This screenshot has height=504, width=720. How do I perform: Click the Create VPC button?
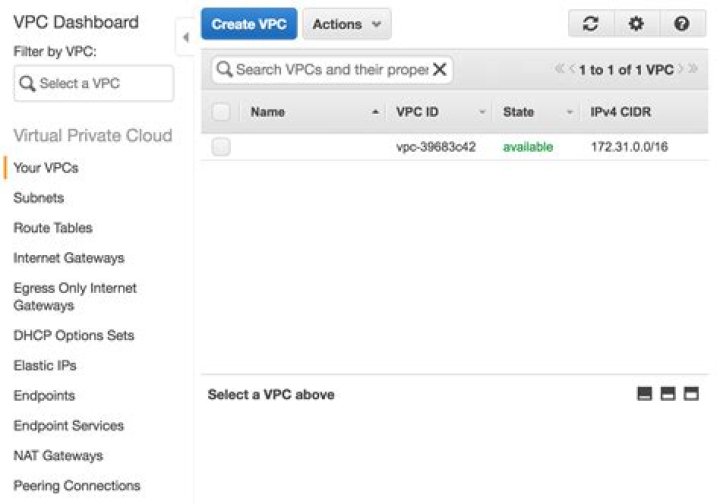point(249,24)
